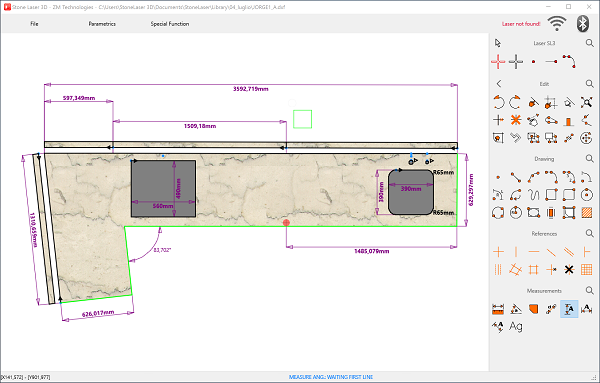This screenshot has height=383, width=600.
Task: Click the 'Laser not found!' status text
Action: (x=521, y=24)
